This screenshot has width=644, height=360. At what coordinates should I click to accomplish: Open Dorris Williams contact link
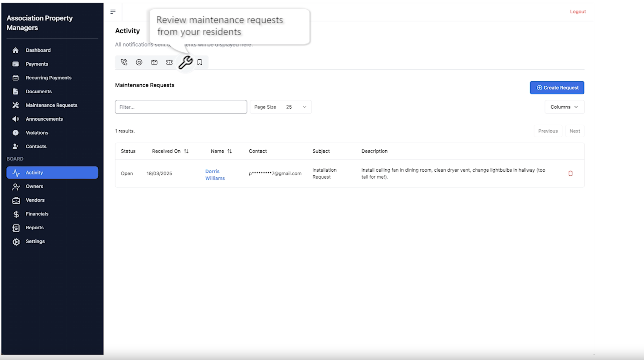[x=215, y=175]
